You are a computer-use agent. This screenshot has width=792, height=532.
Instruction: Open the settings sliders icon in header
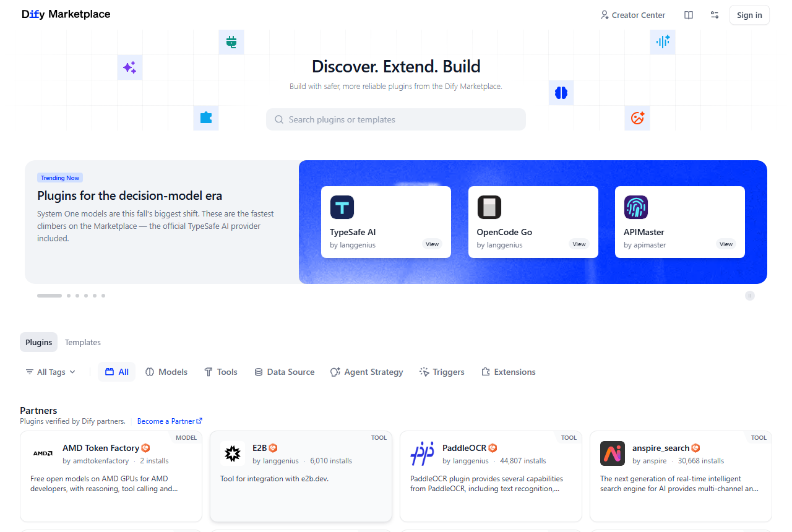pyautogui.click(x=715, y=15)
